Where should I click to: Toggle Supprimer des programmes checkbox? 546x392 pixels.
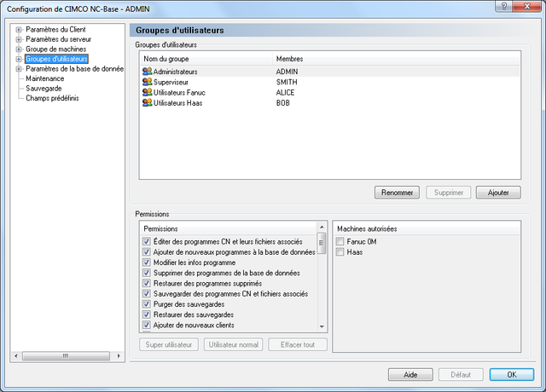tap(147, 273)
